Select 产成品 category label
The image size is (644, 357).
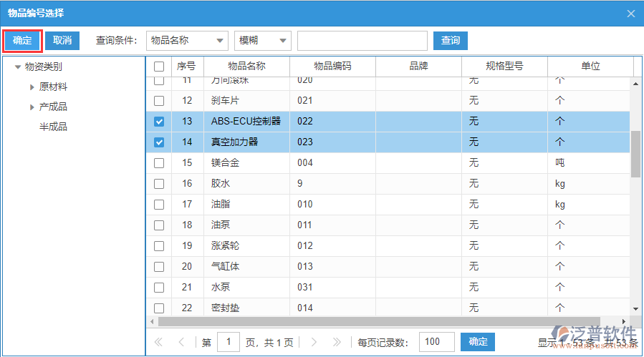(53, 107)
